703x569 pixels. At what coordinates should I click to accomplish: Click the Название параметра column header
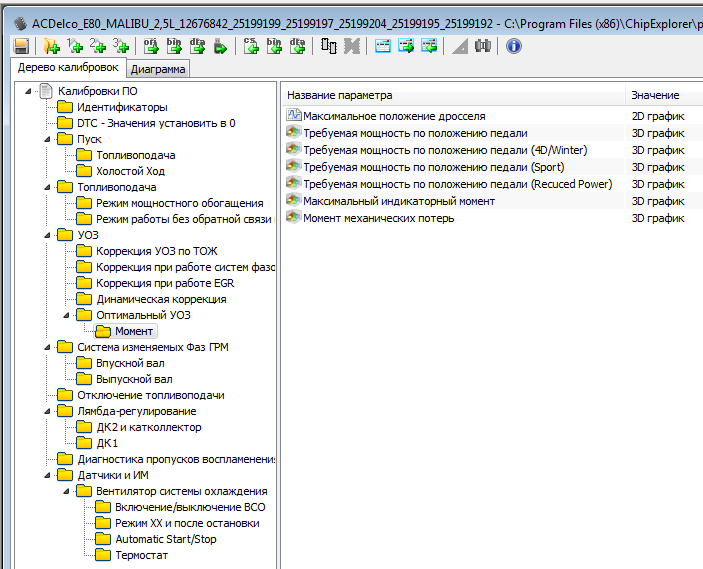tap(340, 95)
